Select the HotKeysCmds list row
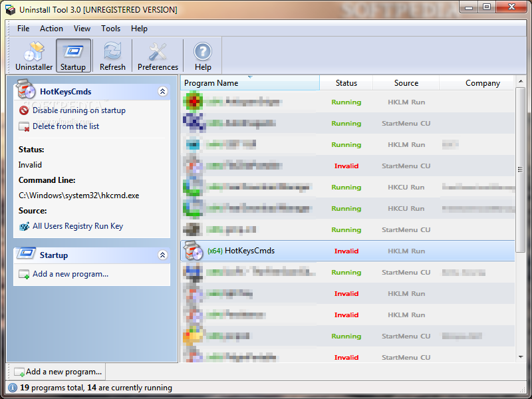This screenshot has width=532, height=399. (x=348, y=251)
